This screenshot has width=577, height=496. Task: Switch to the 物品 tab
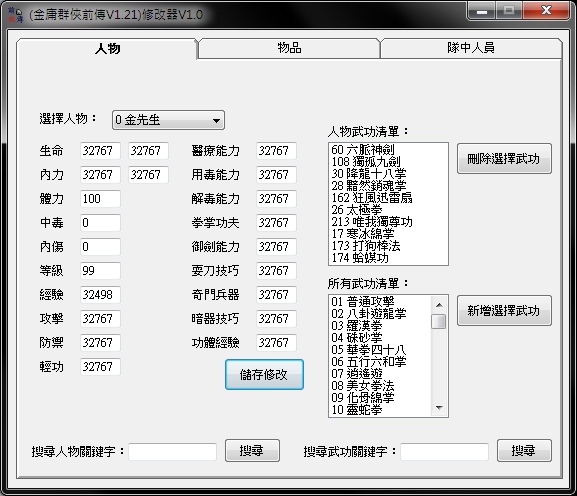pyautogui.click(x=289, y=48)
